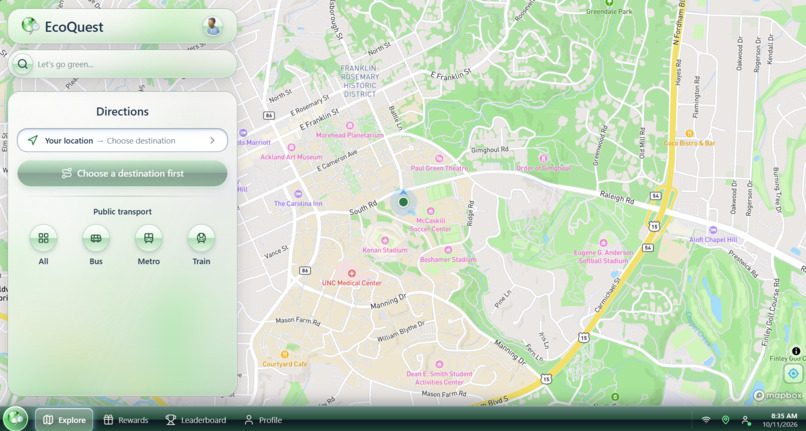Click the Courtyard Cafe map pin
This screenshot has height=431, width=806.
284,354
